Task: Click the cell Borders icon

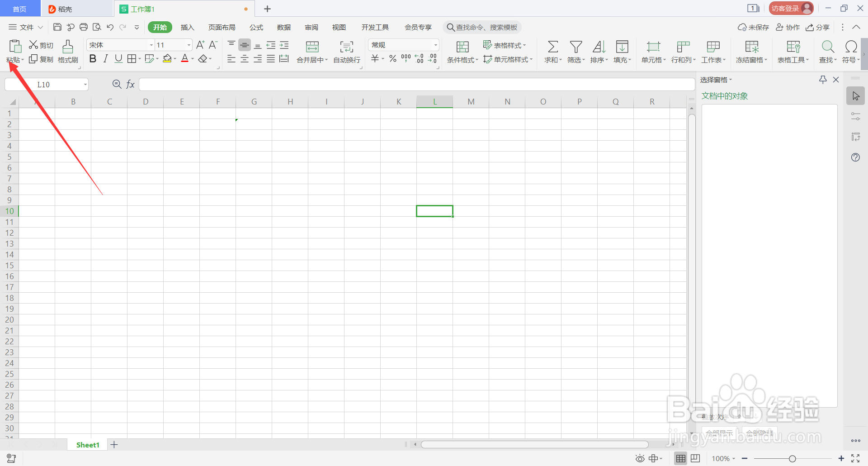Action: click(132, 59)
